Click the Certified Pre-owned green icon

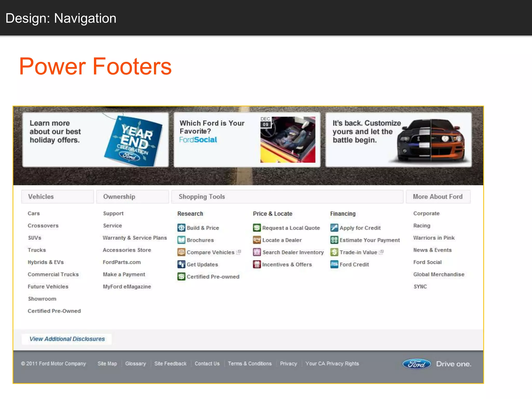coord(181,277)
